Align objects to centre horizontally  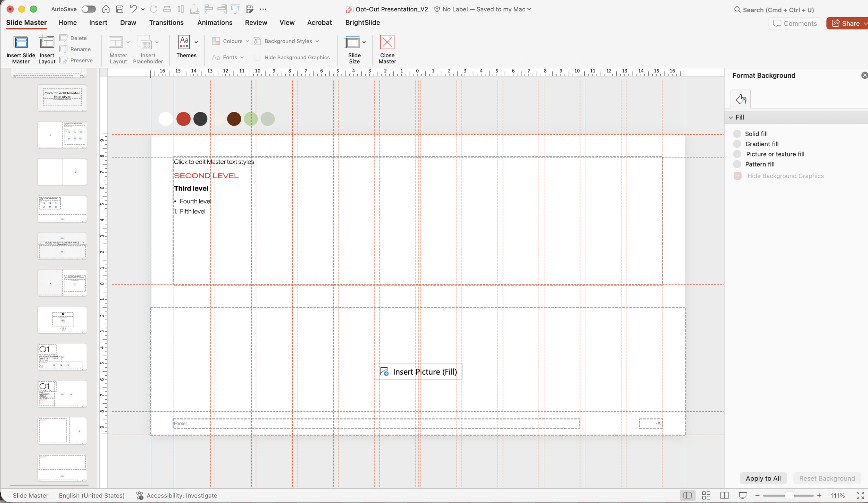coord(167,9)
